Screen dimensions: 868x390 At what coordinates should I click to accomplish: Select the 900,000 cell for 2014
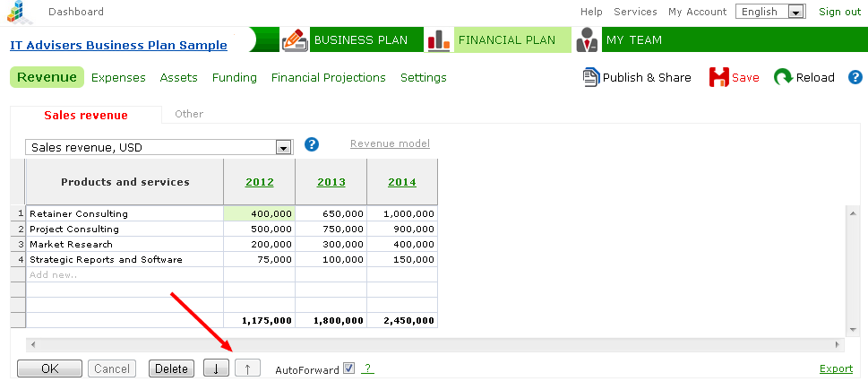click(x=402, y=229)
